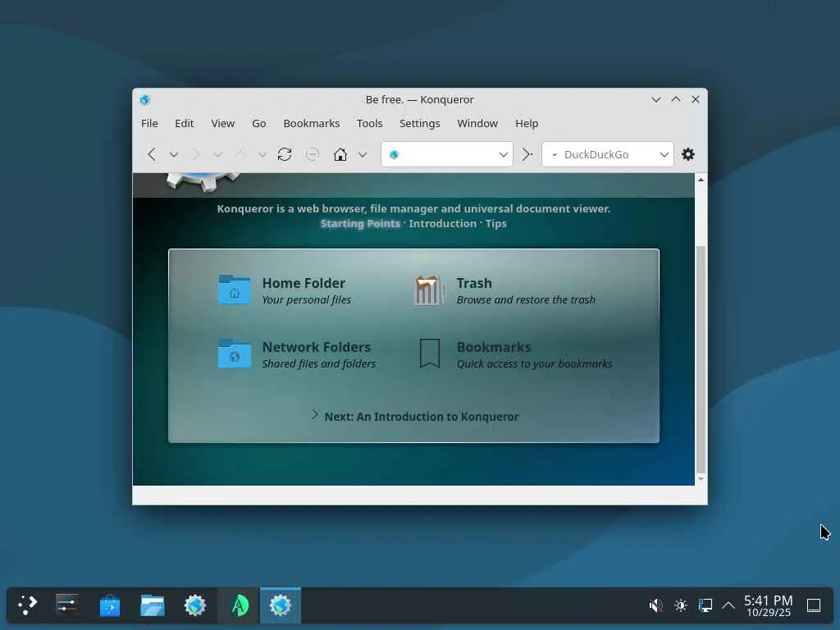The width and height of the screenshot is (840, 630).
Task: Click the muted volume tray icon
Action: click(x=655, y=605)
